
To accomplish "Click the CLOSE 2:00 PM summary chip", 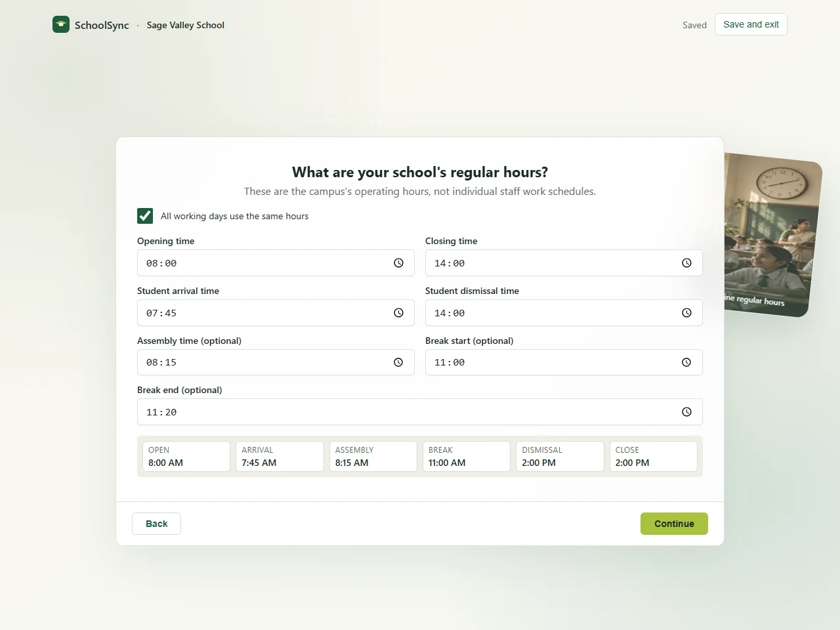I will pyautogui.click(x=654, y=456).
